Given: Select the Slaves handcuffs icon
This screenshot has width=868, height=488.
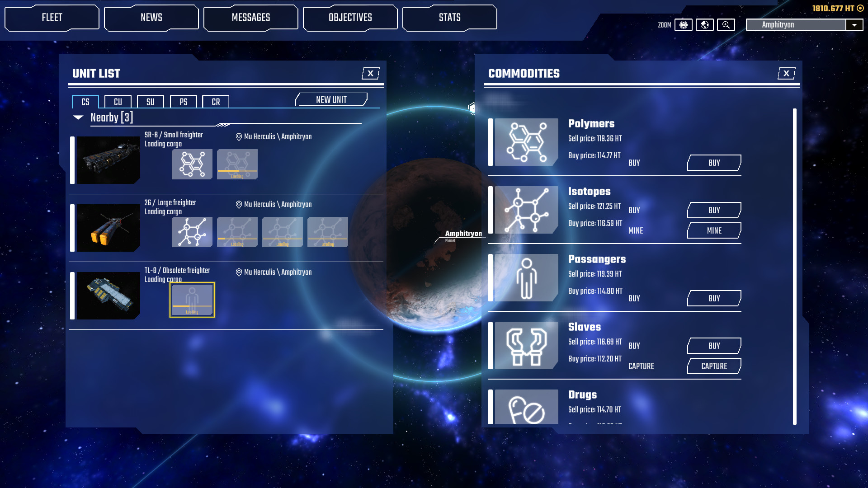Looking at the screenshot, I should point(526,345).
